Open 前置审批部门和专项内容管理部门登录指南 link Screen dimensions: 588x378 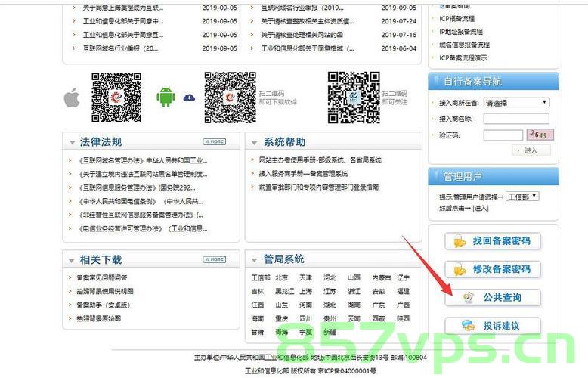(x=319, y=187)
